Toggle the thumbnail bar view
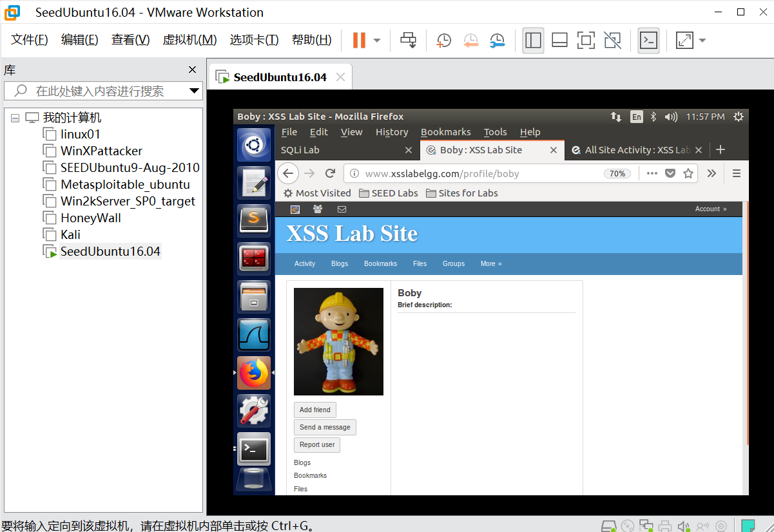Image resolution: width=774 pixels, height=532 pixels. click(559, 40)
